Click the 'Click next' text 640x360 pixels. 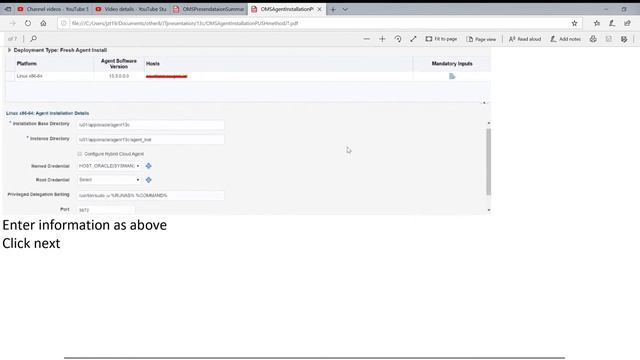tap(31, 243)
